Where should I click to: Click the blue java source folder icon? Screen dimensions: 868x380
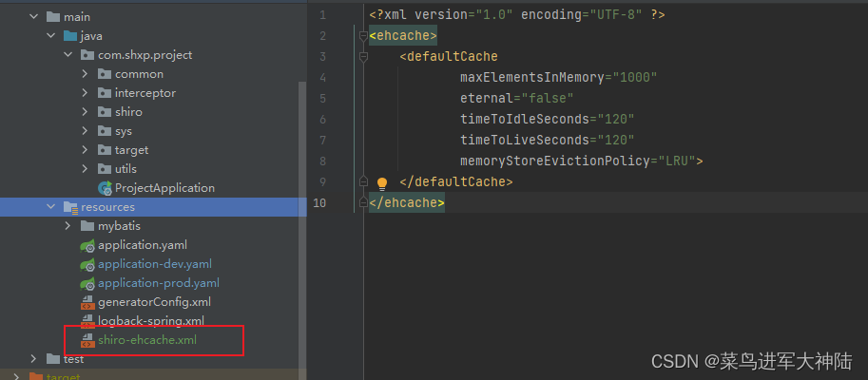tap(70, 36)
